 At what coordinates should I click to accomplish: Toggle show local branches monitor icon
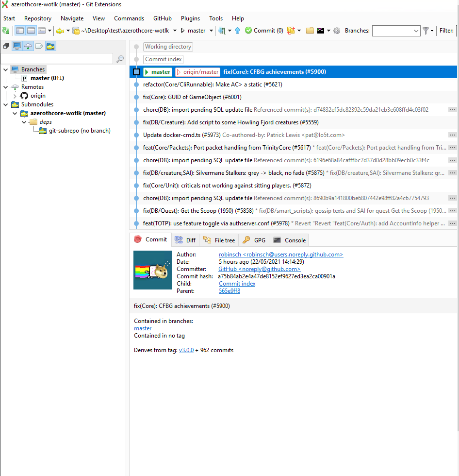(x=17, y=46)
